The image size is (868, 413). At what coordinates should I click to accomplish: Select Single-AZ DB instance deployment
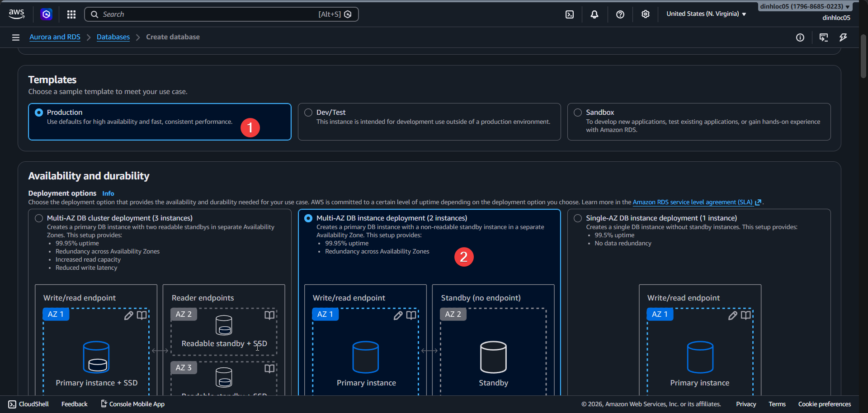click(577, 218)
